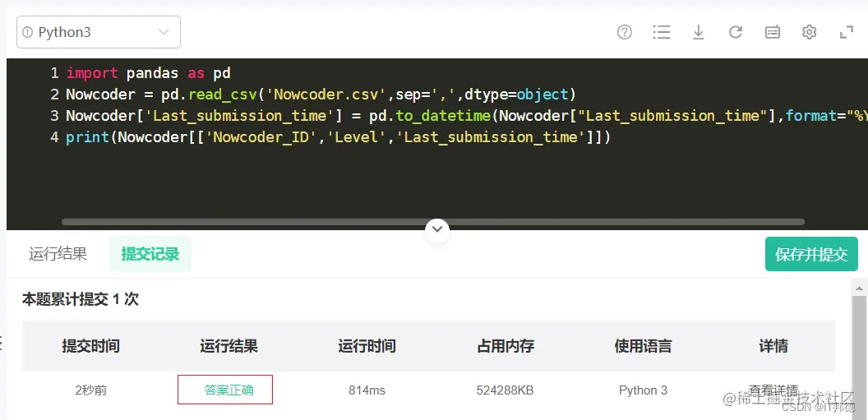Click the results panel scrollbar up arrow
Image resolution: width=868 pixels, height=420 pixels.
click(x=860, y=288)
